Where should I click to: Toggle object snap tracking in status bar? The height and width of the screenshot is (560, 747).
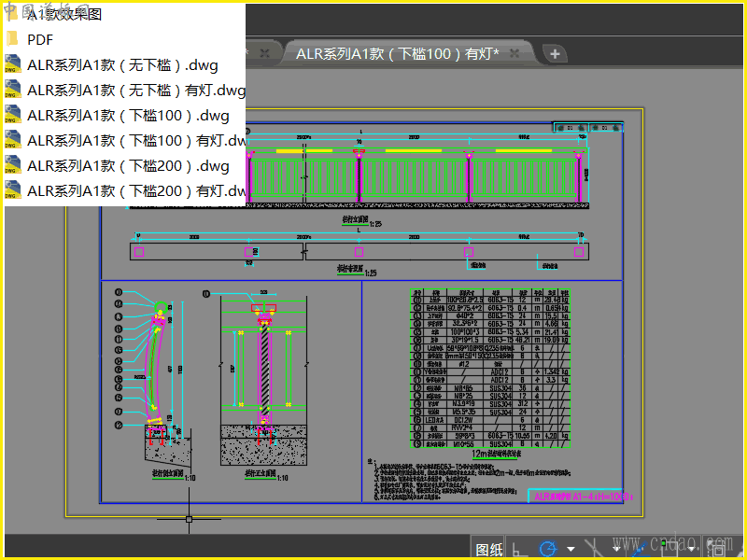(593, 549)
